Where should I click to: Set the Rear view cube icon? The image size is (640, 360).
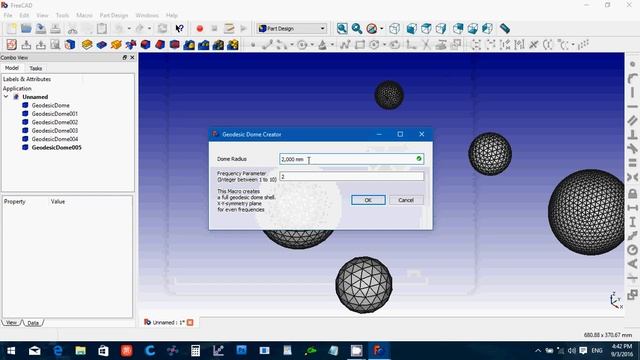click(458, 29)
